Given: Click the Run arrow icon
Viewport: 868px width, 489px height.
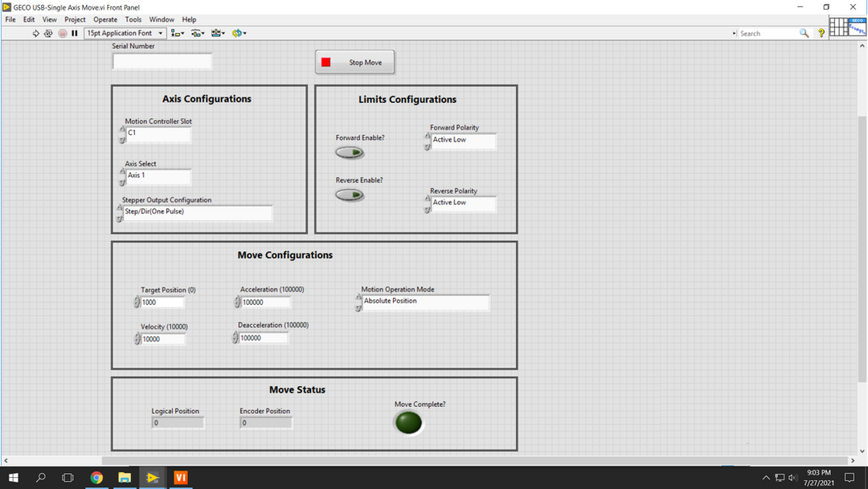Looking at the screenshot, I should click(x=35, y=33).
